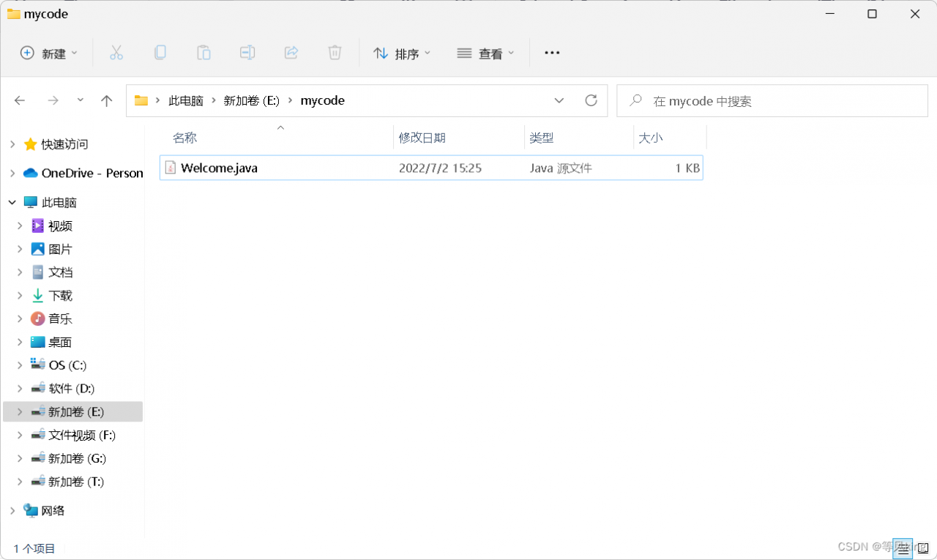Click the Copy icon in toolbar
This screenshot has width=937, height=560.
click(x=160, y=53)
